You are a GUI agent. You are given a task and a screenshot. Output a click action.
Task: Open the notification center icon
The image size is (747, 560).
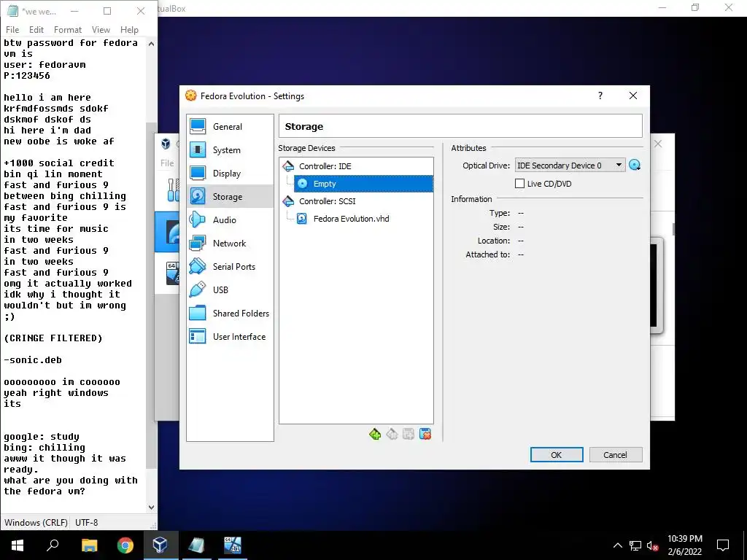723,545
